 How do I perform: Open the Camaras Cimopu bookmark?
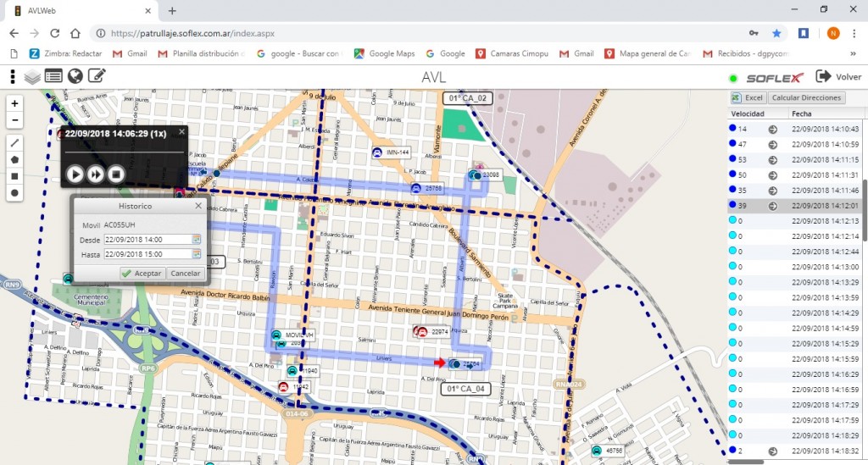click(x=512, y=53)
